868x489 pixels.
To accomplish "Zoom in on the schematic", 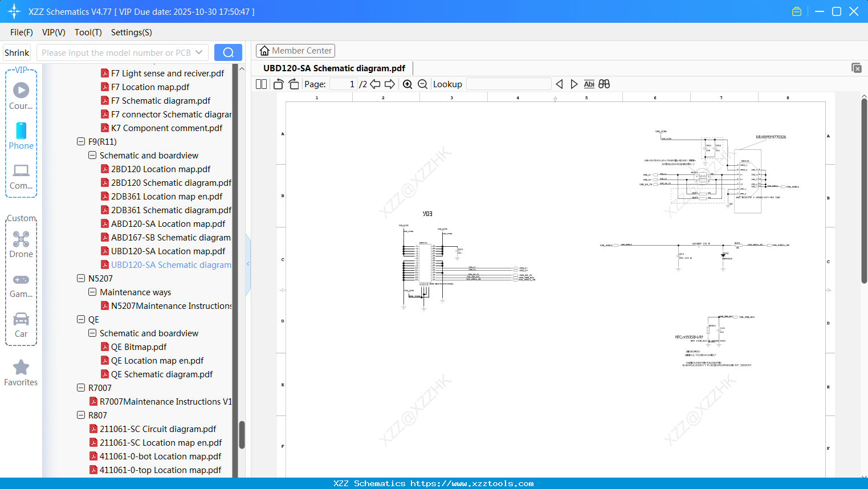I will [x=407, y=84].
